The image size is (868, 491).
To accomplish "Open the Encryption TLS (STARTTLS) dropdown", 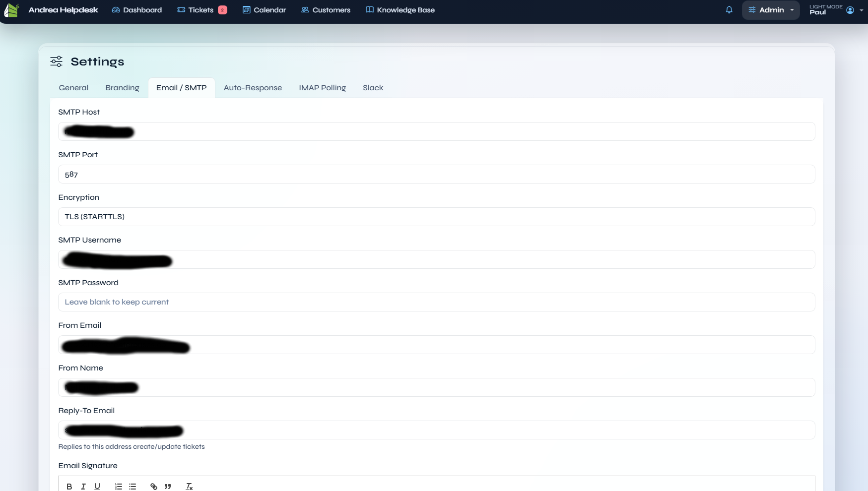I will tap(436, 217).
